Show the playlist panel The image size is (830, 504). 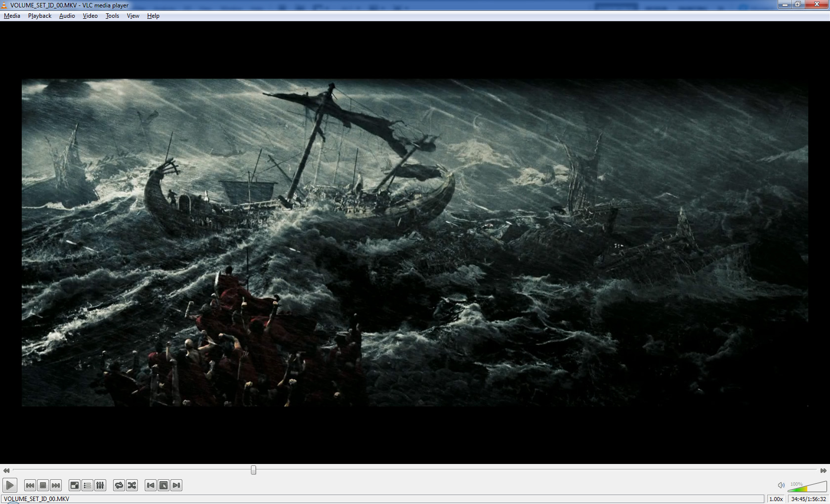pyautogui.click(x=87, y=485)
